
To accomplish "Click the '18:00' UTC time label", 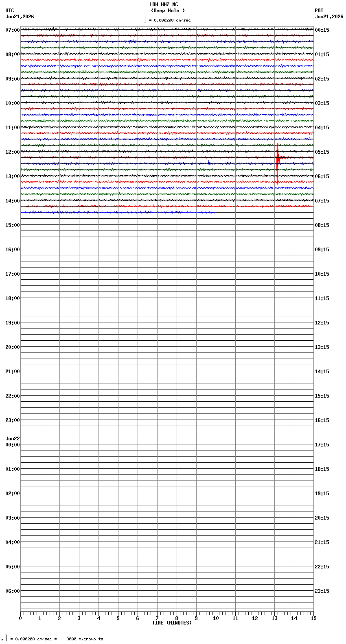I will coord(13,298).
